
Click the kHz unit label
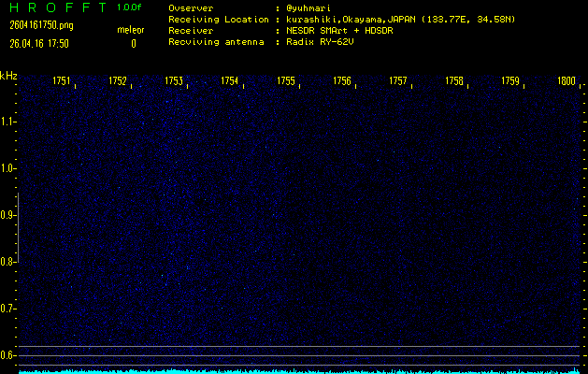8,76
